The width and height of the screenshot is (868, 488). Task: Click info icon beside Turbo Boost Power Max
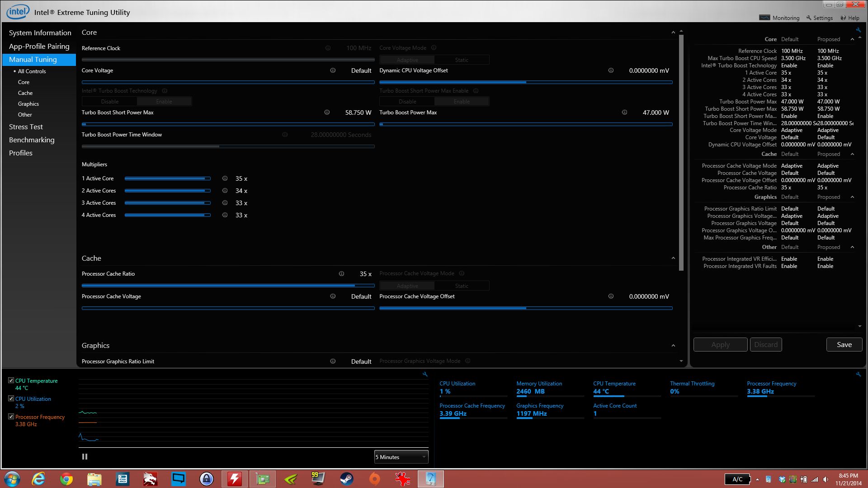click(624, 113)
